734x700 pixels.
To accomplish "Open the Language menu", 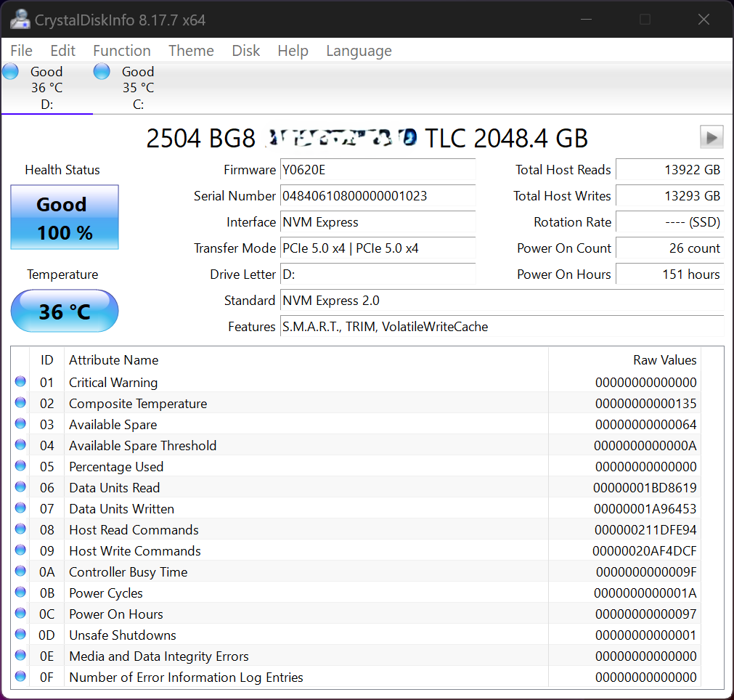I will [x=359, y=51].
